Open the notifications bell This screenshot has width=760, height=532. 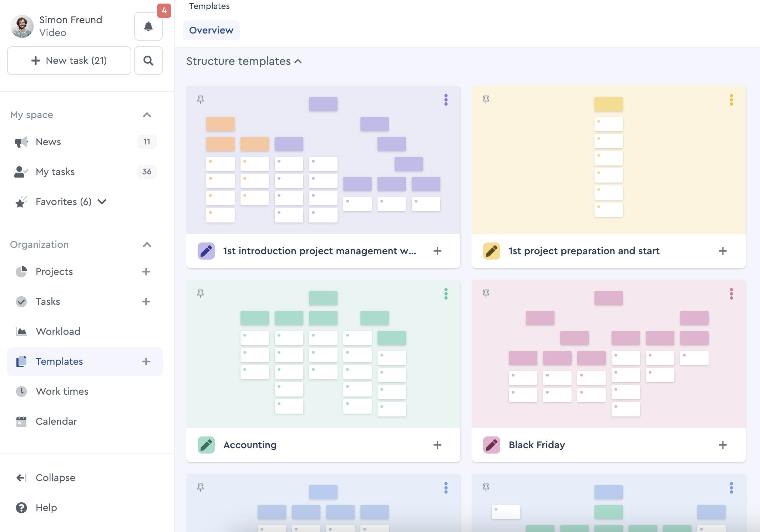(x=148, y=26)
